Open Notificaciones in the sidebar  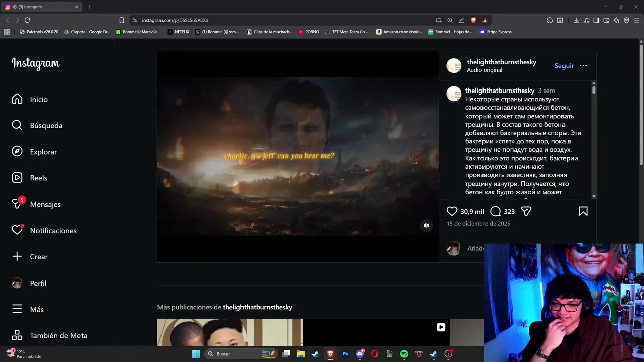pyautogui.click(x=44, y=230)
